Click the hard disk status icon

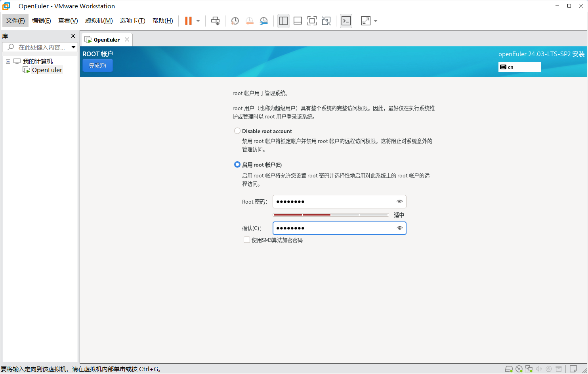(509, 369)
